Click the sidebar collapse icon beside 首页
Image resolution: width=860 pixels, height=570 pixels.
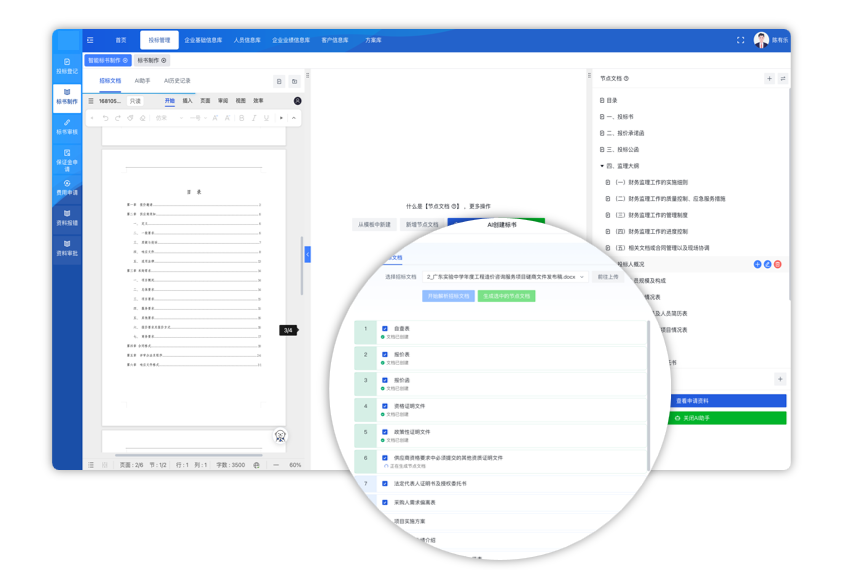click(x=90, y=40)
